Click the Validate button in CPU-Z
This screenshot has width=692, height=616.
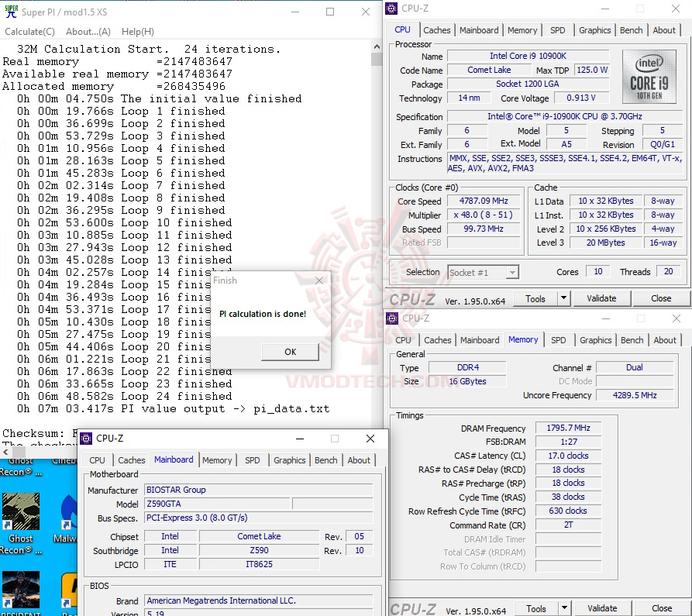[602, 298]
